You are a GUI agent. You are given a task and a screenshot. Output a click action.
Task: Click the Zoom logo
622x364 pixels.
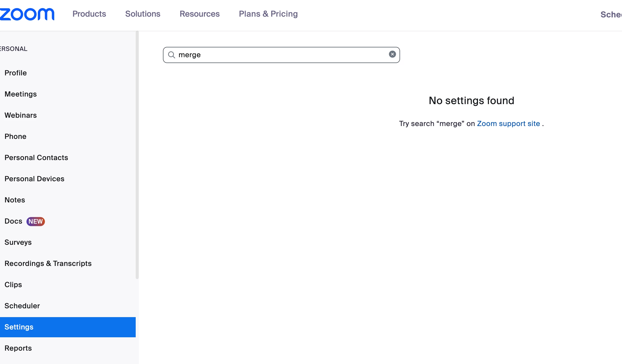[x=27, y=14]
